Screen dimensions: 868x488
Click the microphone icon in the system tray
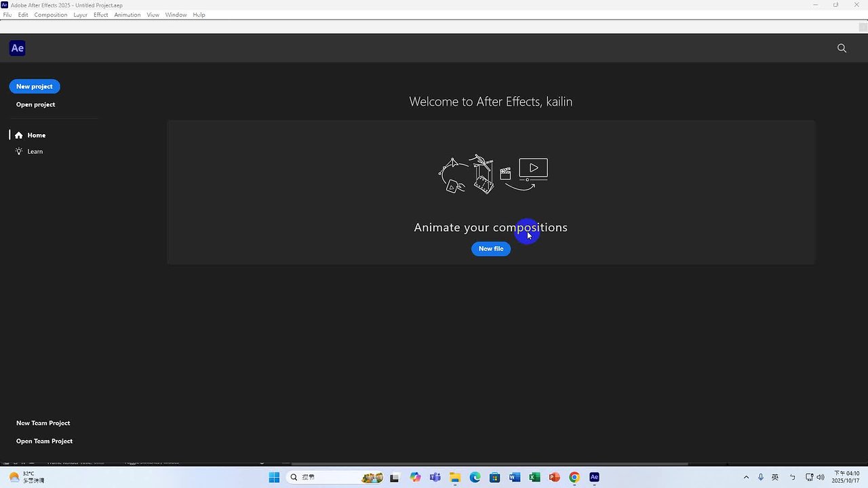click(x=761, y=477)
